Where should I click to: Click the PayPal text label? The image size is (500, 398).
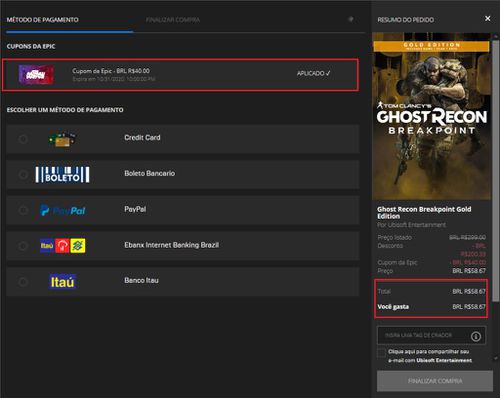click(x=135, y=209)
